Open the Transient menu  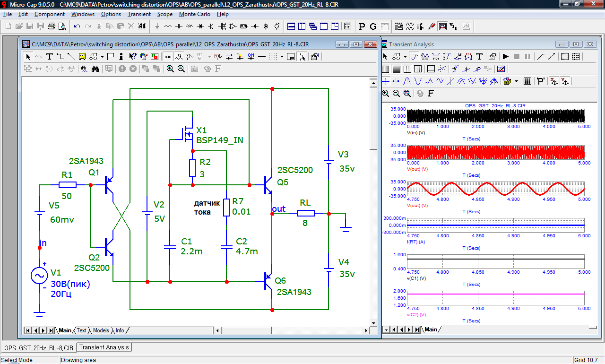(x=139, y=14)
